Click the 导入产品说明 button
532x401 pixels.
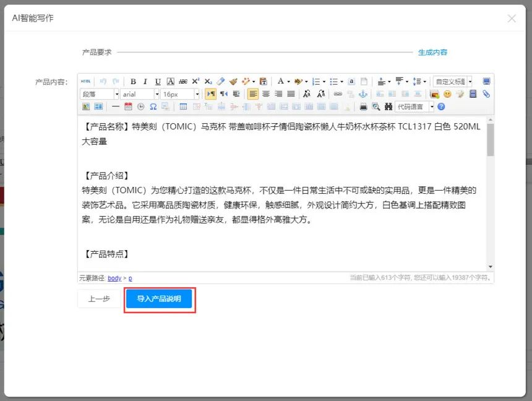click(159, 299)
